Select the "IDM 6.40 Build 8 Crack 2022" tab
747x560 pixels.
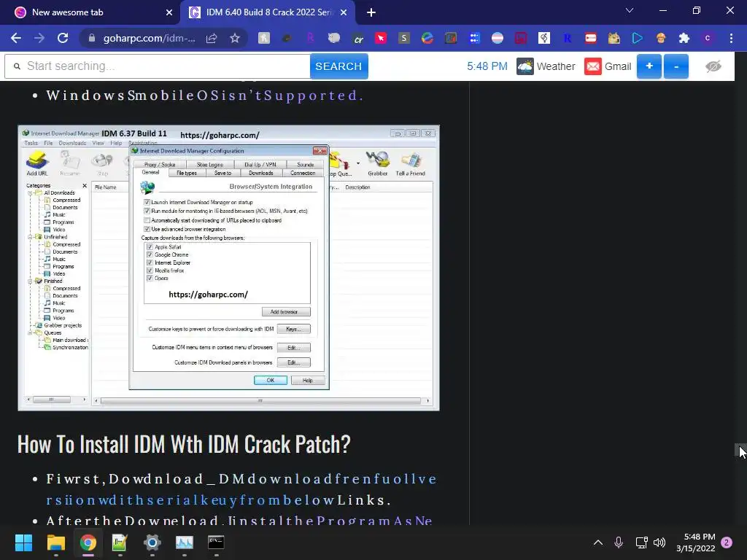pos(267,12)
